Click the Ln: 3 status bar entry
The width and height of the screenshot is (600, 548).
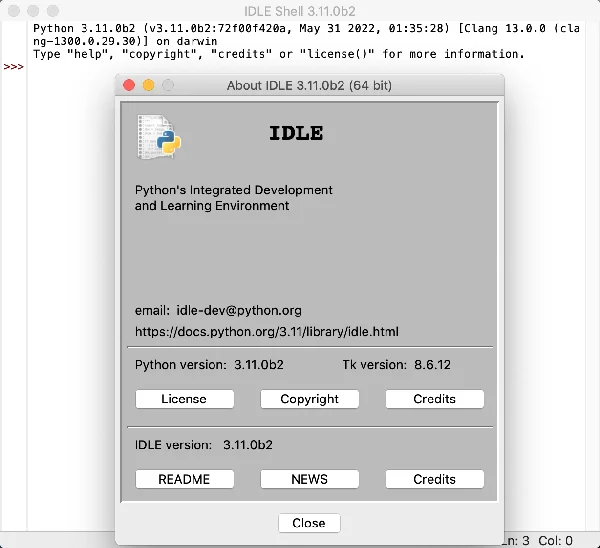(x=517, y=540)
